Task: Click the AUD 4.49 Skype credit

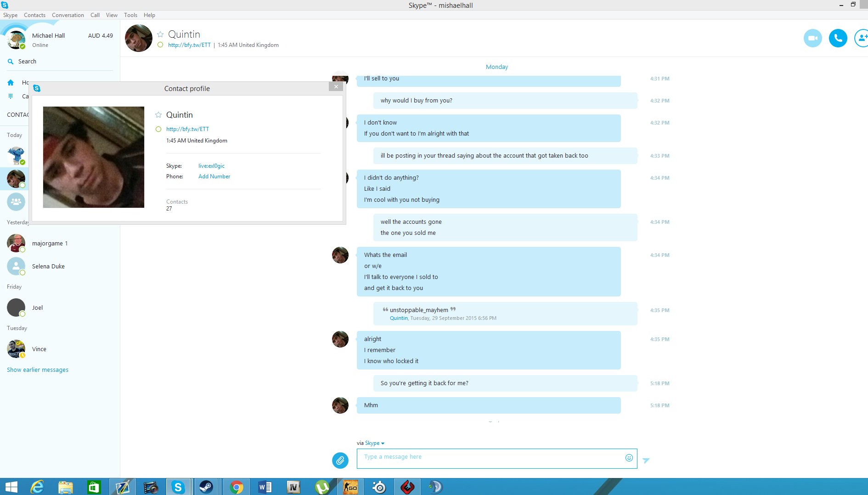Action: [101, 36]
